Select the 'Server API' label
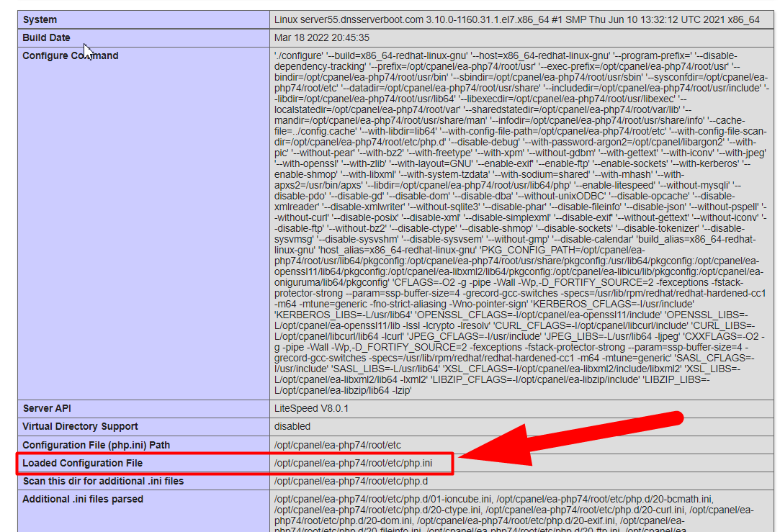 pyautogui.click(x=47, y=409)
